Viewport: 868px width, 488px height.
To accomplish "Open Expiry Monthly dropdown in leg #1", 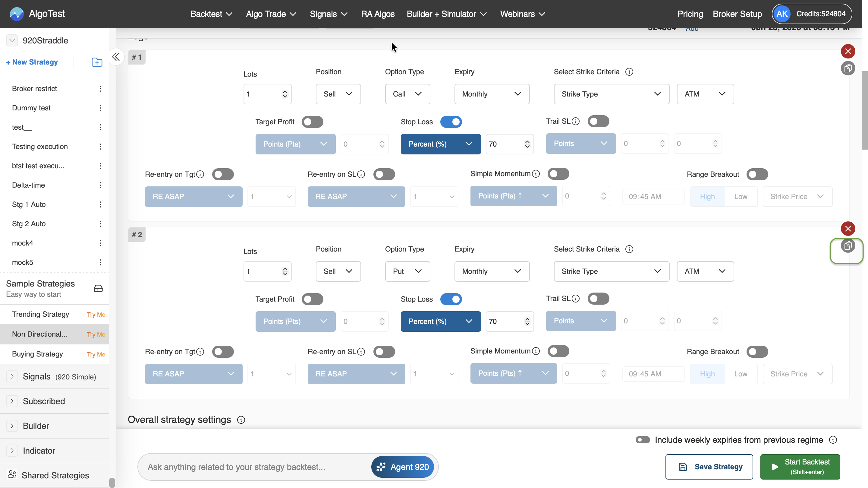I will (x=492, y=94).
